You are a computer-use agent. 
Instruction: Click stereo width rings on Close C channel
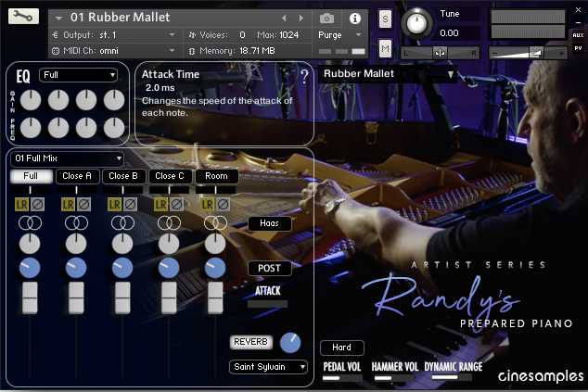[169, 223]
